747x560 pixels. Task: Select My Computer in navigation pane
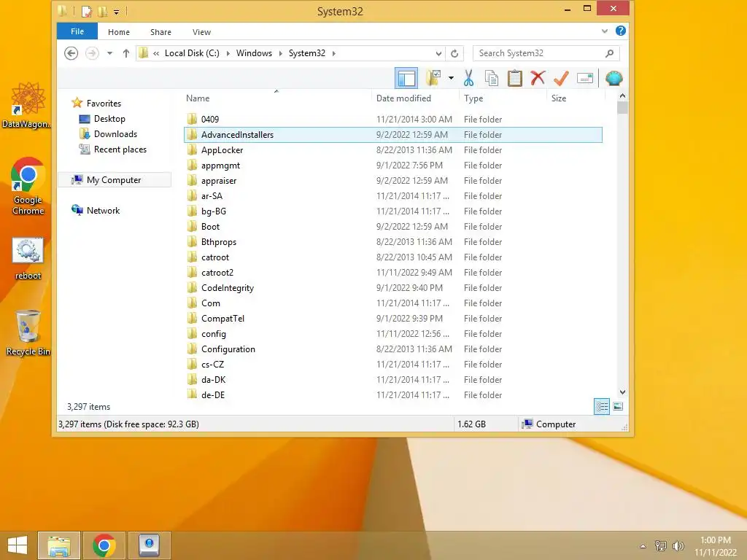tap(114, 180)
